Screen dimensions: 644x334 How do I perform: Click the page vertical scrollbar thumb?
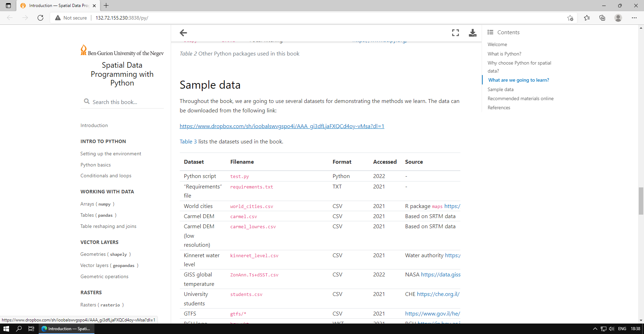pos(641,201)
